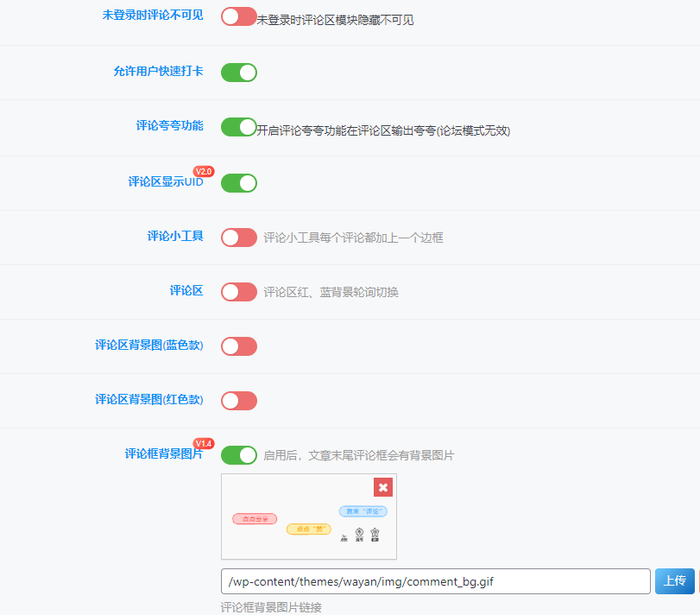
Task: Click the 评论区背景图(红色款) label
Action: click(x=149, y=399)
